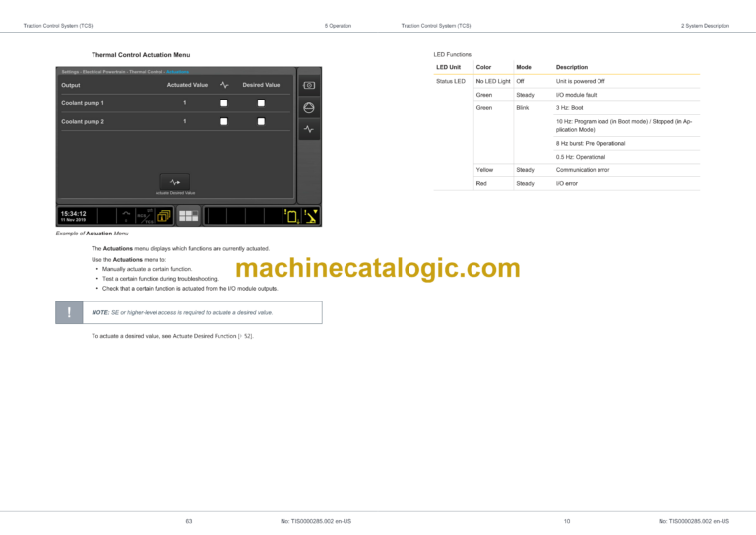Tap the small wave icon beside the clock
This screenshot has height=535, width=756.
coord(126,216)
